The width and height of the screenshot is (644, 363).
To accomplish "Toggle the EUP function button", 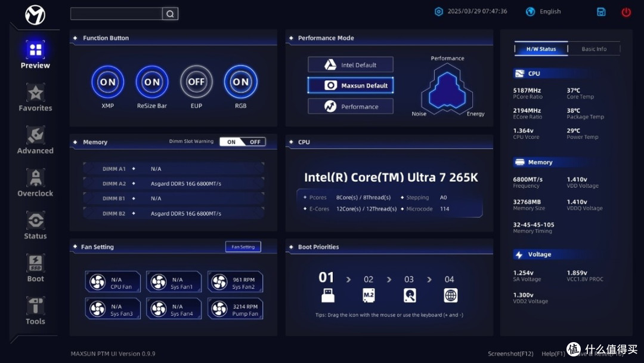I will [x=196, y=82].
